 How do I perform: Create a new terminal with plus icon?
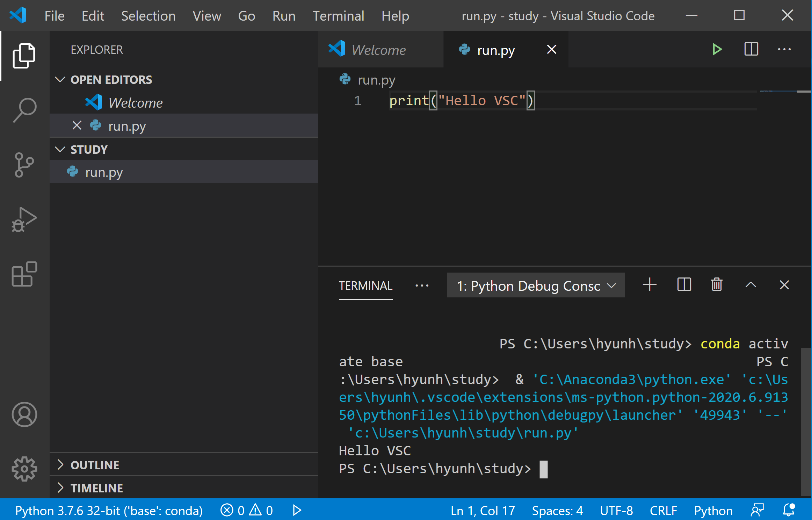pos(650,285)
